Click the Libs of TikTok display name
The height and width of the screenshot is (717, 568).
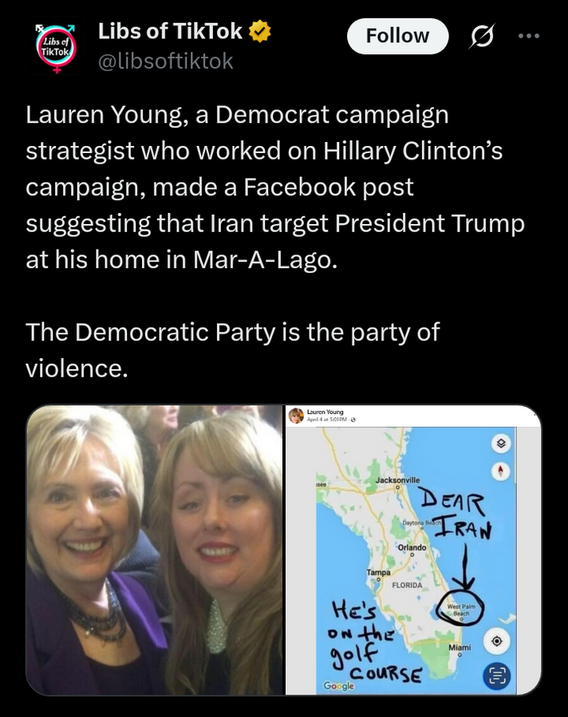coord(170,31)
